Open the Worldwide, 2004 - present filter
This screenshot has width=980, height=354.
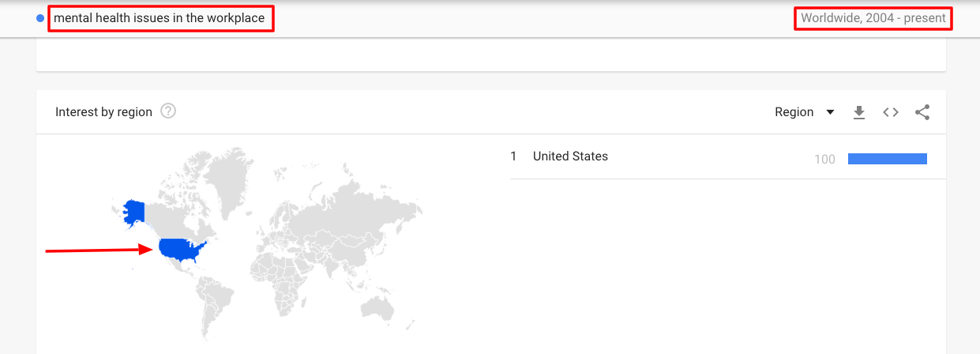coord(873,18)
